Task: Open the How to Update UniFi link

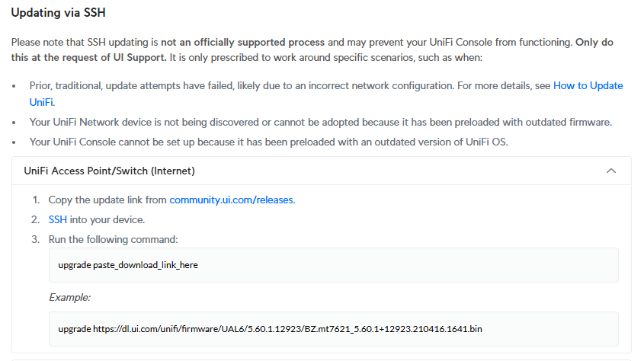Action: (x=588, y=86)
